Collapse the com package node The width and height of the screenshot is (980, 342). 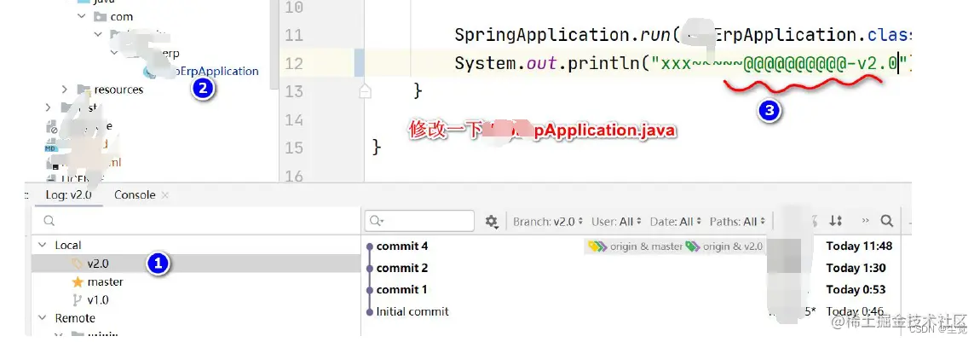pos(82,17)
